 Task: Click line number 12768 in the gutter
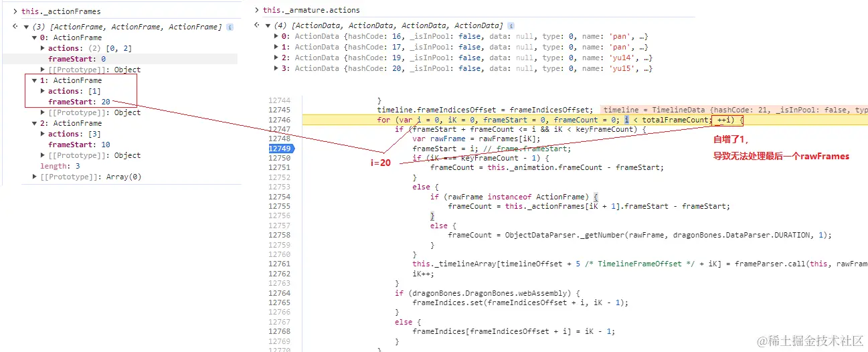coord(279,331)
